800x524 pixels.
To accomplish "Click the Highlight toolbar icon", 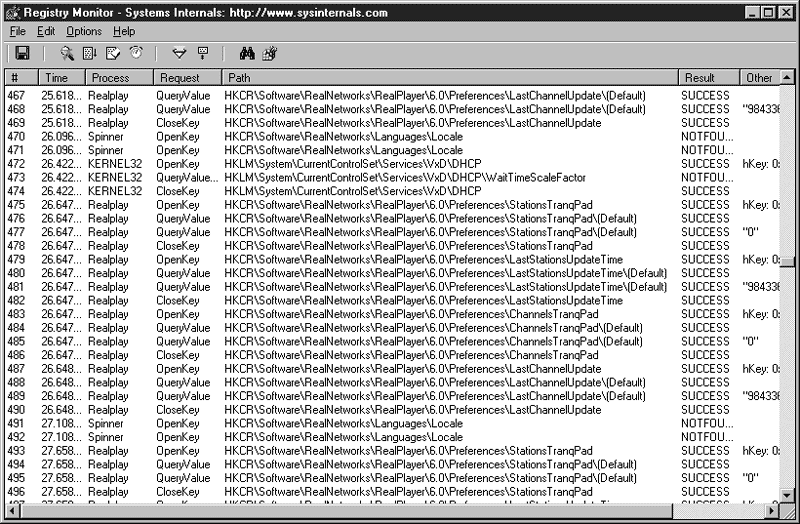I will coord(202,53).
